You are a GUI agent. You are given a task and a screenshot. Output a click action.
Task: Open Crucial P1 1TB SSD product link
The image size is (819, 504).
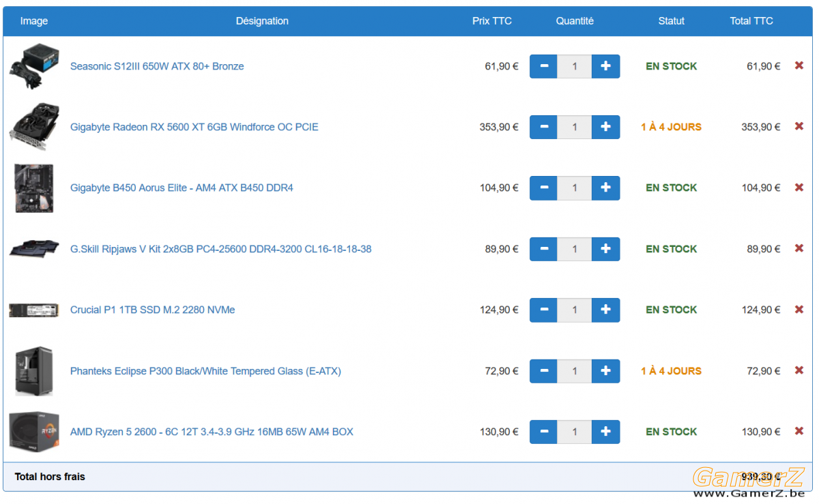[x=153, y=310]
